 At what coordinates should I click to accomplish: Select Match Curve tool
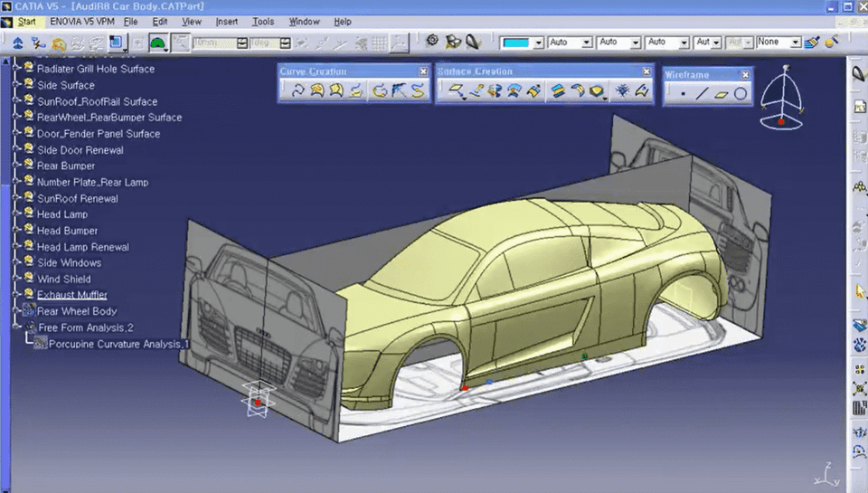click(x=418, y=90)
